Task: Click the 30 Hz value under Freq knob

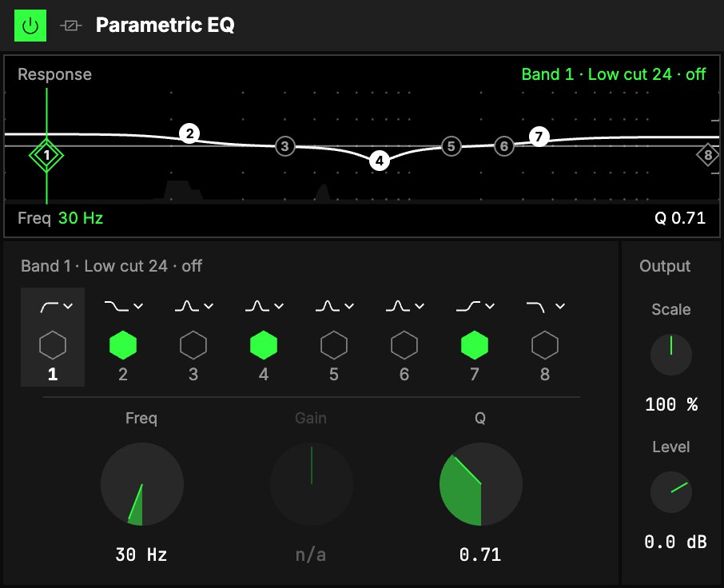Action: tap(141, 554)
